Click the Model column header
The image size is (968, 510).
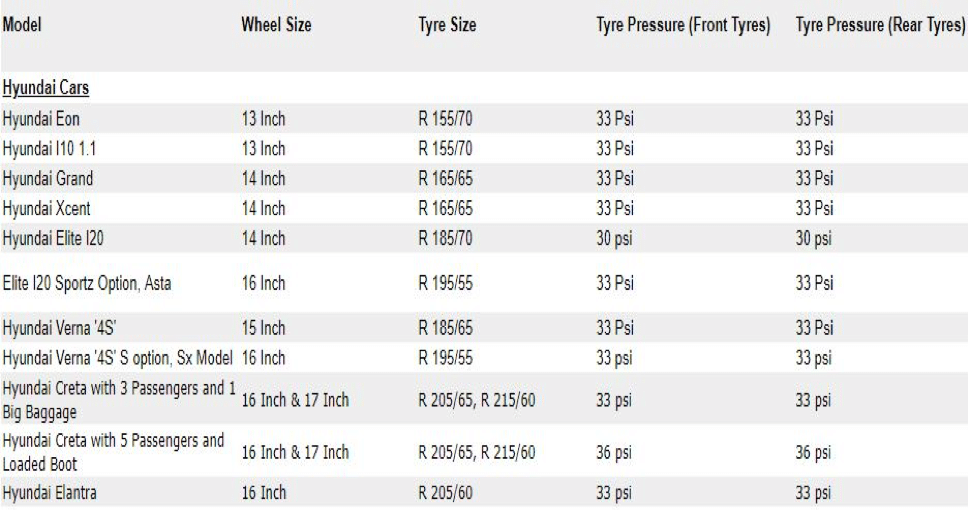23,26
